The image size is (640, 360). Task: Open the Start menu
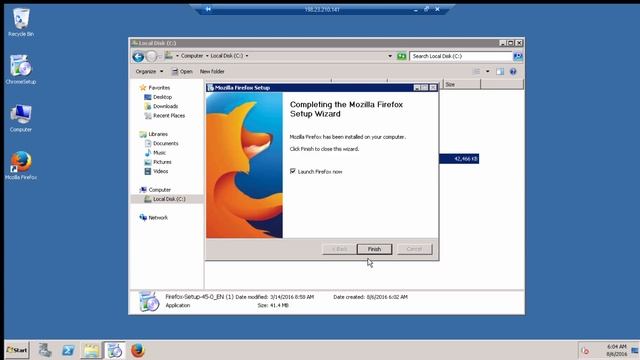(x=17, y=350)
